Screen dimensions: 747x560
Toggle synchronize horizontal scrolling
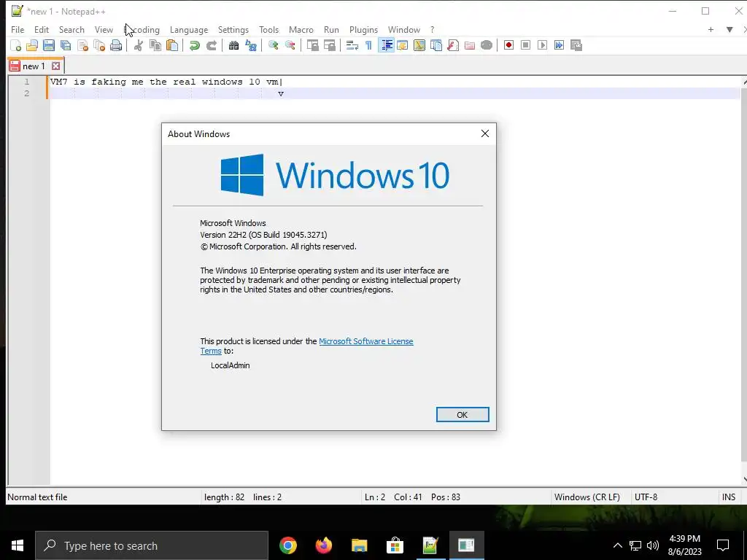pyautogui.click(x=329, y=45)
